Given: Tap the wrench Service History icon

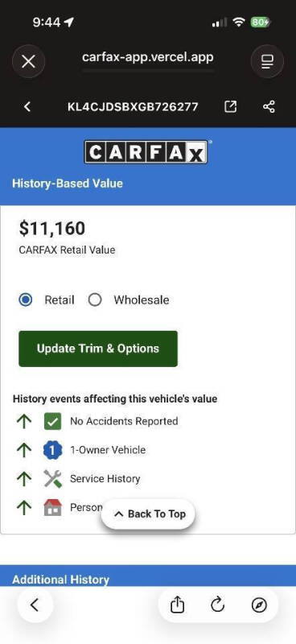Looking at the screenshot, I should 52,479.
